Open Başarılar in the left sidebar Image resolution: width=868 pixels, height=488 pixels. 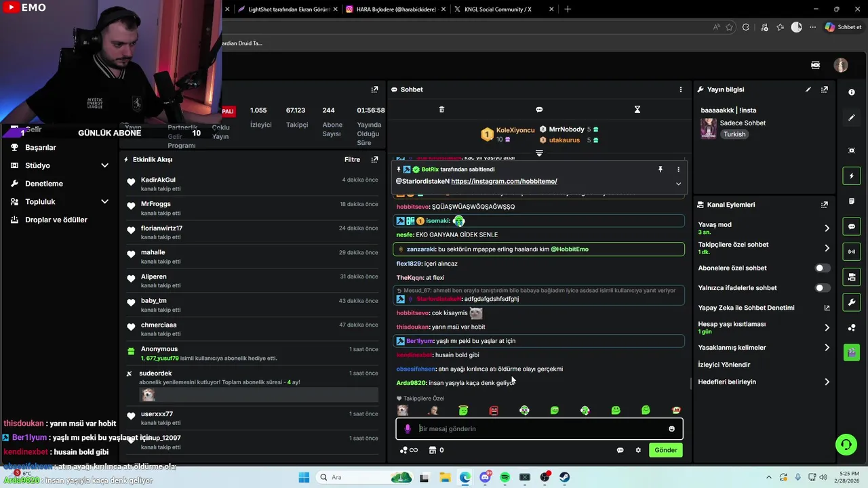click(41, 148)
